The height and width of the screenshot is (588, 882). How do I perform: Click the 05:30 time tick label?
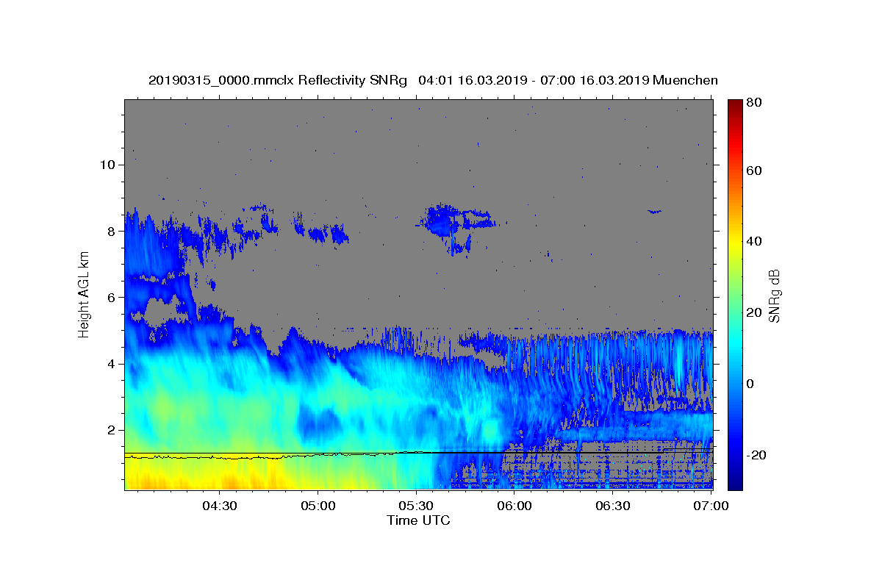click(x=416, y=506)
